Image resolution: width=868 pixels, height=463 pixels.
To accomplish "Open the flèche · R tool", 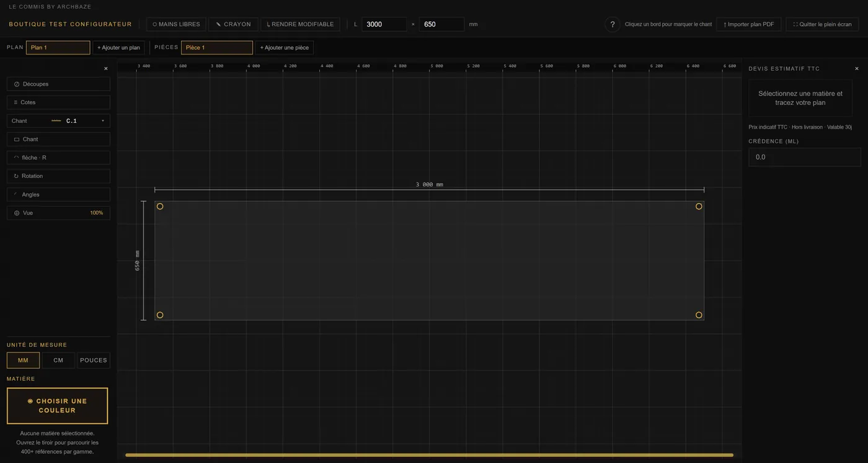I will tap(58, 158).
